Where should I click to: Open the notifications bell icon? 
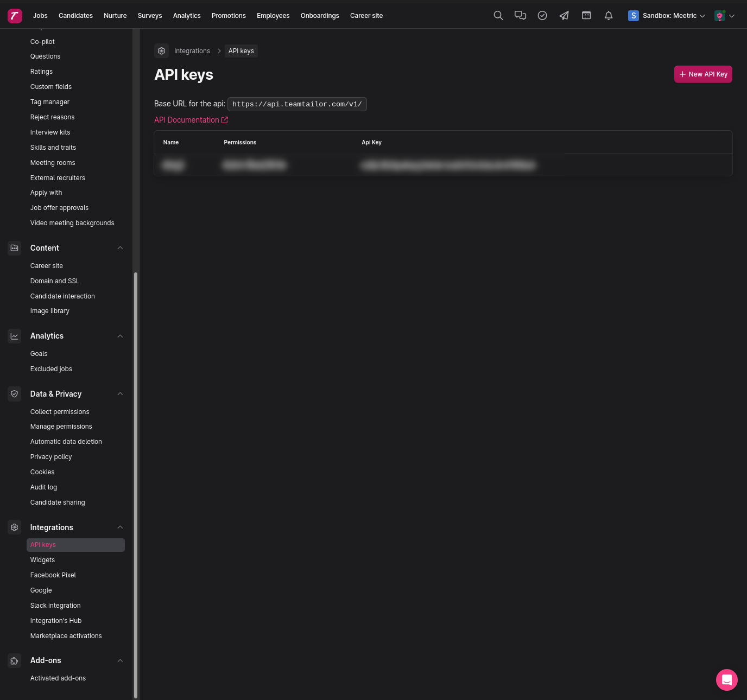(609, 16)
